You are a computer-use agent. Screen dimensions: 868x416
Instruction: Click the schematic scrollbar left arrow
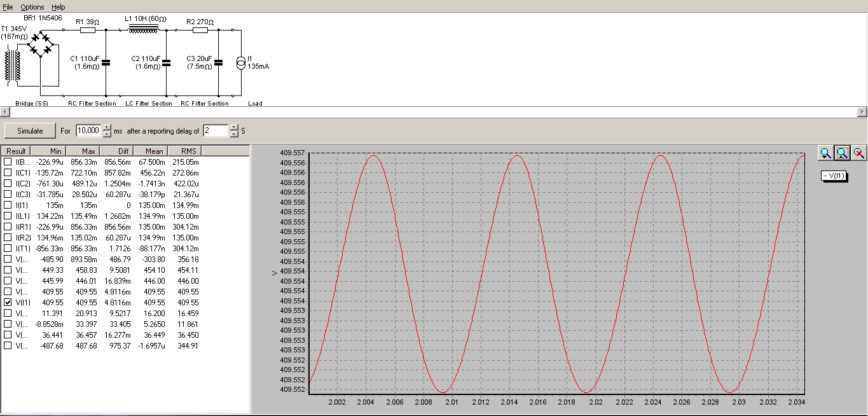pyautogui.click(x=5, y=112)
